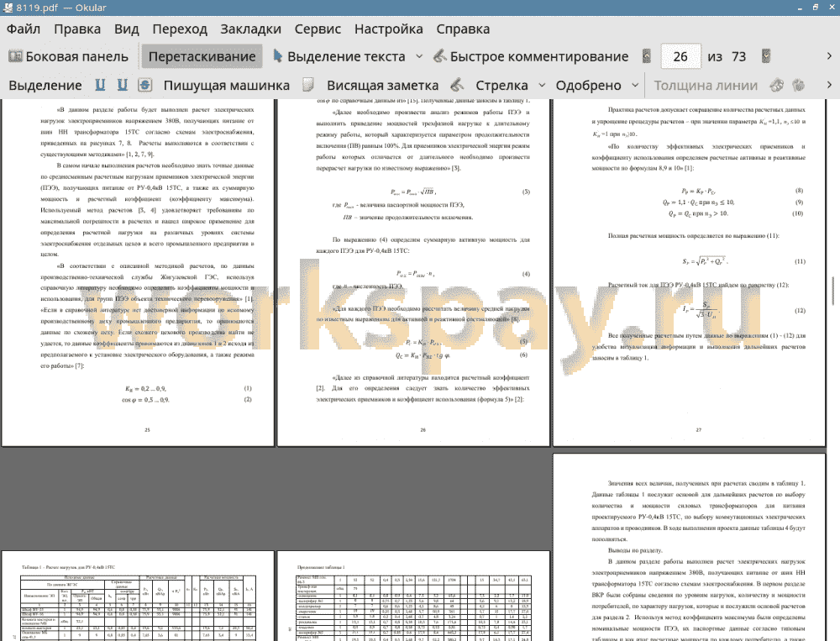This screenshot has height=641, width=840.
Task: Go to the next page with the down-arrow icon
Action: (x=767, y=56)
